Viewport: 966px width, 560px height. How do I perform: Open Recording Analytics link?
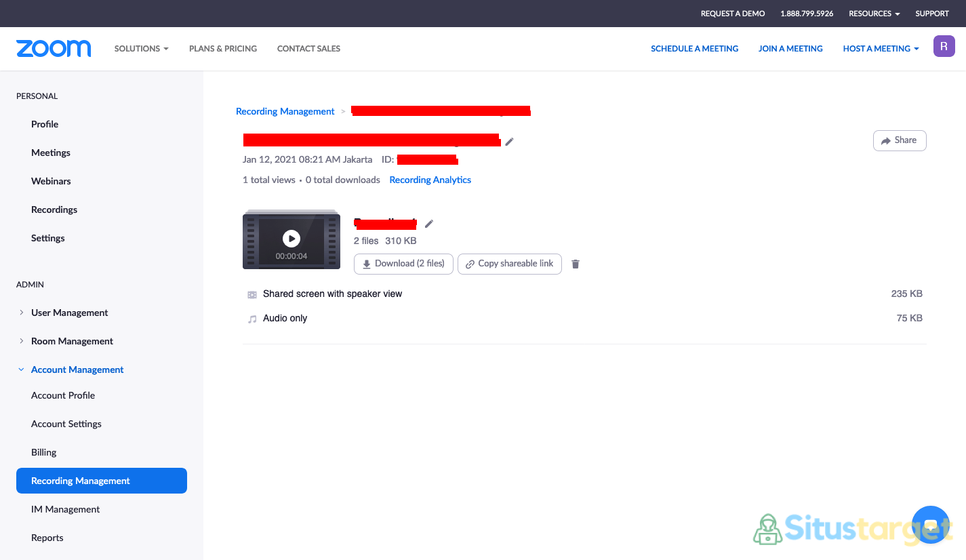coord(430,180)
